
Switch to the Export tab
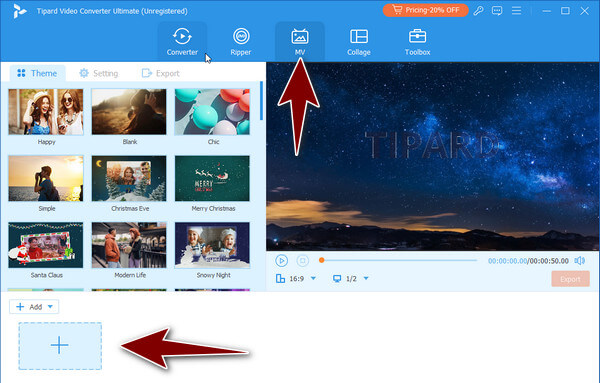(160, 73)
